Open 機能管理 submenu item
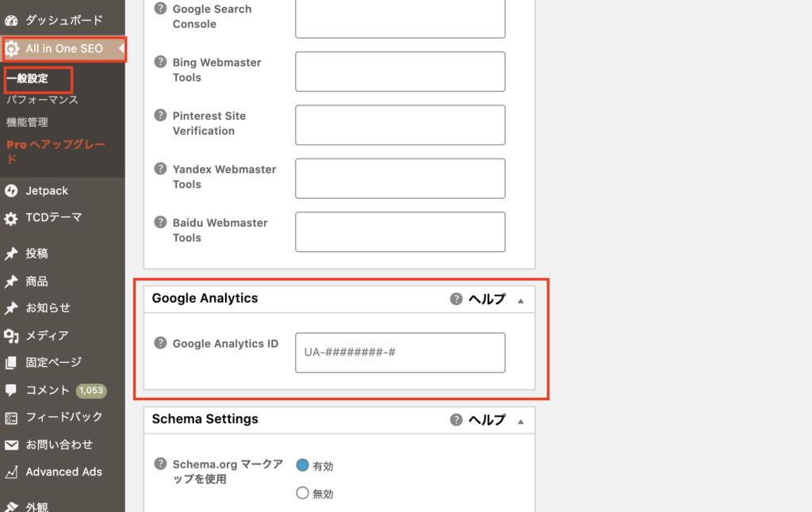This screenshot has width=812, height=512. point(27,122)
